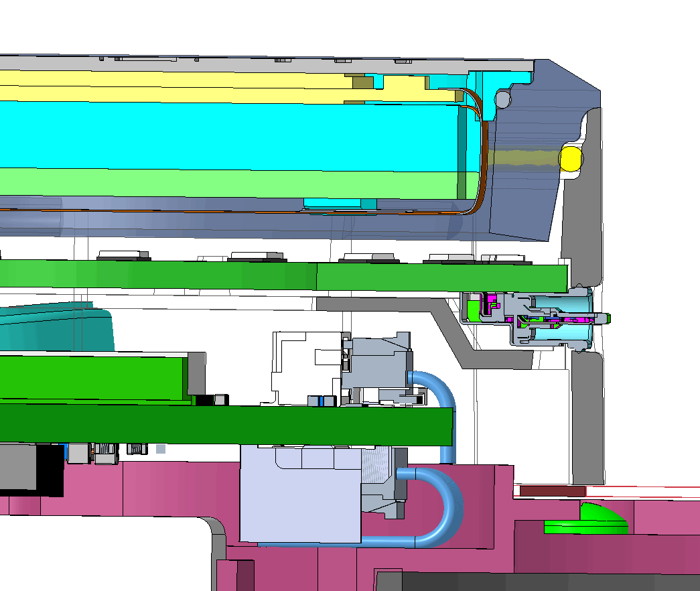This screenshot has height=591, width=700.
Task: Pick the bright green block above bottom board
Action: click(93, 378)
